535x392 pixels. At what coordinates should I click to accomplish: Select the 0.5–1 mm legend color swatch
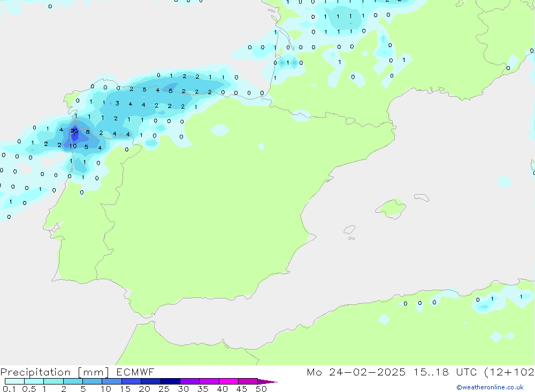point(34,381)
